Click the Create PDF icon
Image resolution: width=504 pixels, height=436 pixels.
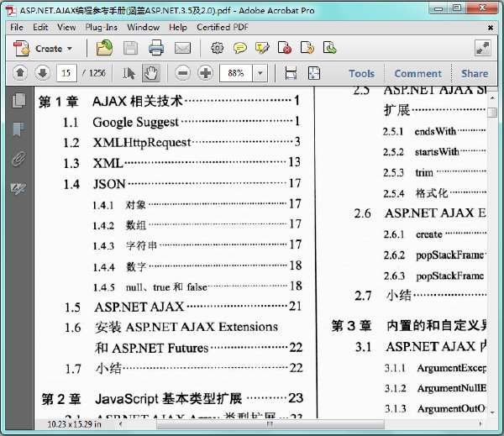(x=21, y=49)
